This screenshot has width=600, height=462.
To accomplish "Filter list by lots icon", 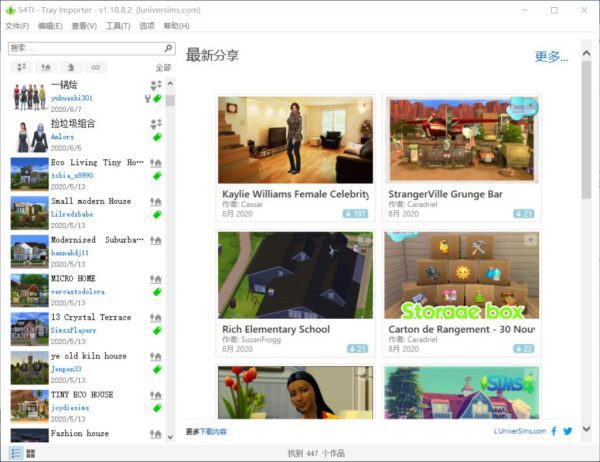I will click(x=46, y=67).
